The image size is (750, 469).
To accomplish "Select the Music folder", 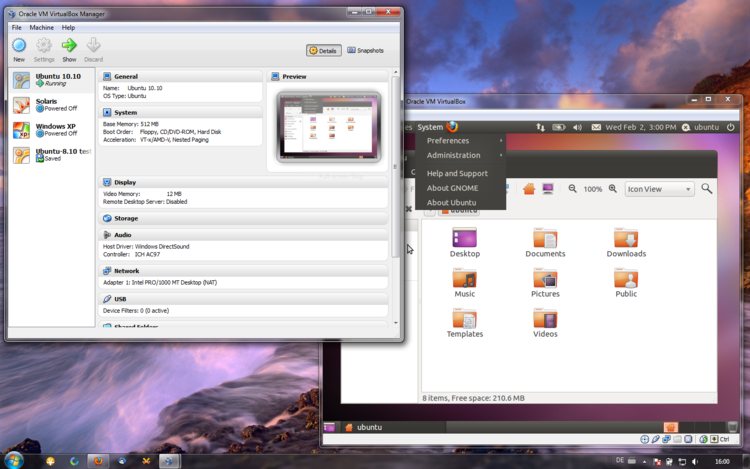I will pyautogui.click(x=465, y=283).
